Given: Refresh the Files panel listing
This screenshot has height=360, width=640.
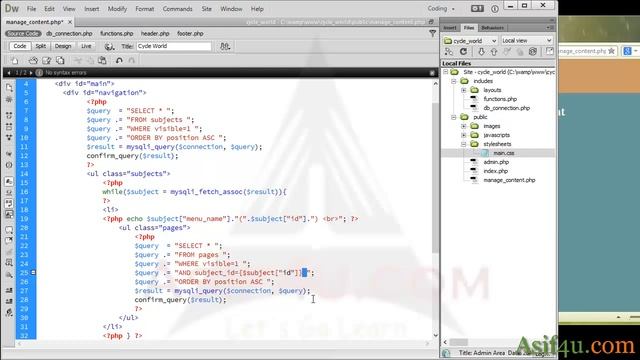Looking at the screenshot, I should click(463, 51).
